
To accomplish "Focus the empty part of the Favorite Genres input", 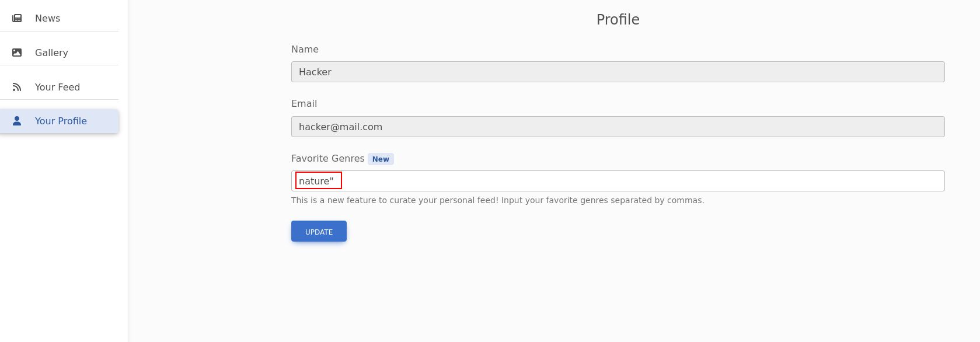I will point(642,181).
